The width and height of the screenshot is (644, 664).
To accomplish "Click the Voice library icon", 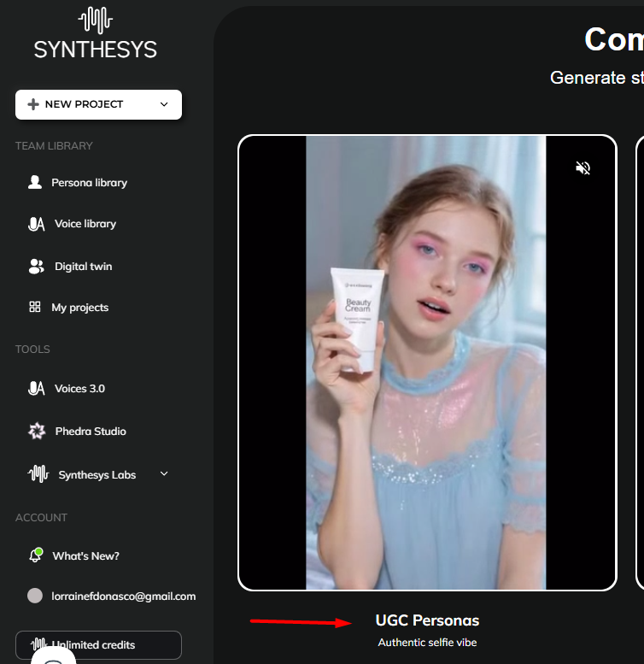I will (36, 224).
